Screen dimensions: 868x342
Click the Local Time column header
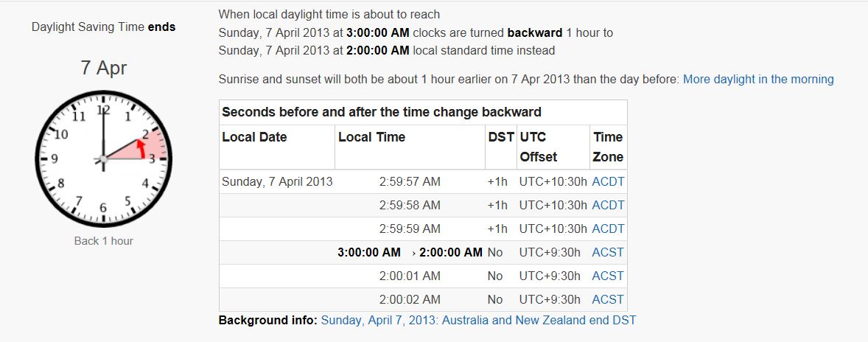click(x=371, y=137)
